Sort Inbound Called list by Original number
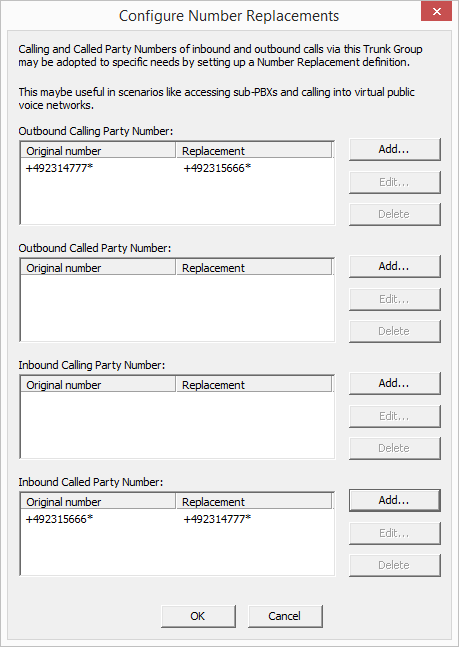Viewport: 459px width, 647px height. click(99, 502)
